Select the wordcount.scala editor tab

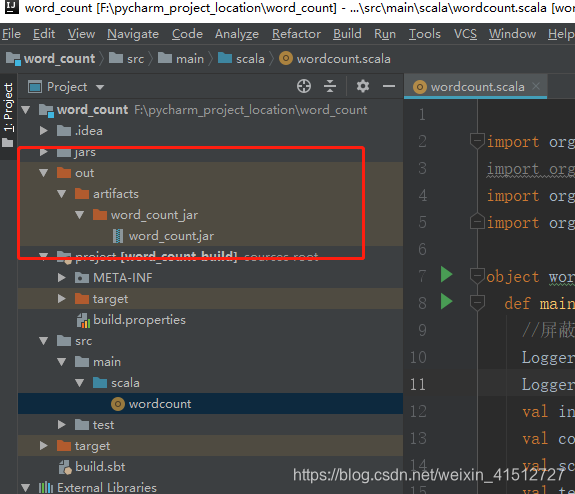[477, 87]
